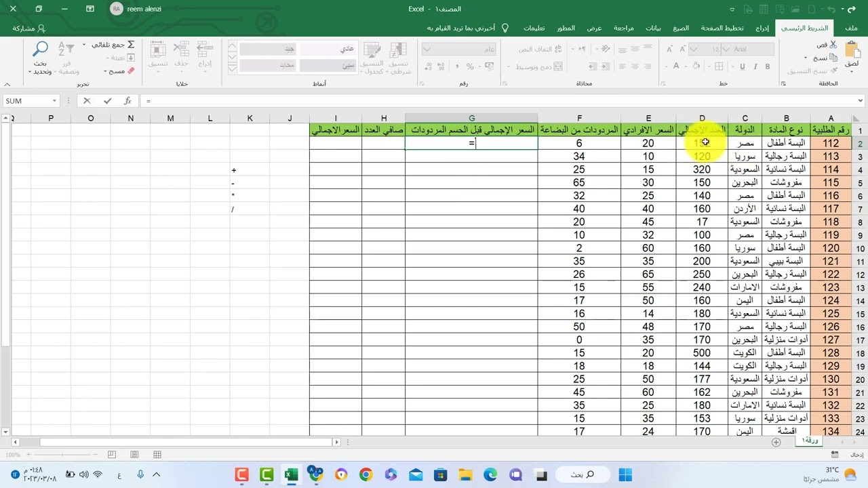
Task: Switch to Normal view icon in status bar
Action: 157,454
